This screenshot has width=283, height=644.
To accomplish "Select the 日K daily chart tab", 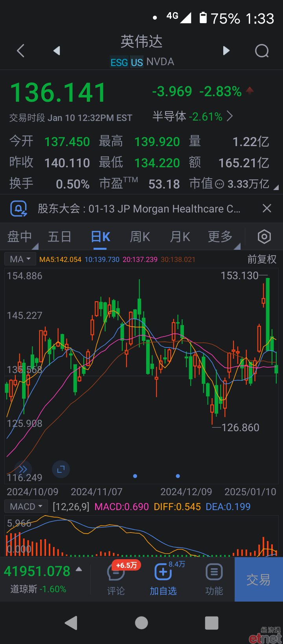I will pos(101,237).
